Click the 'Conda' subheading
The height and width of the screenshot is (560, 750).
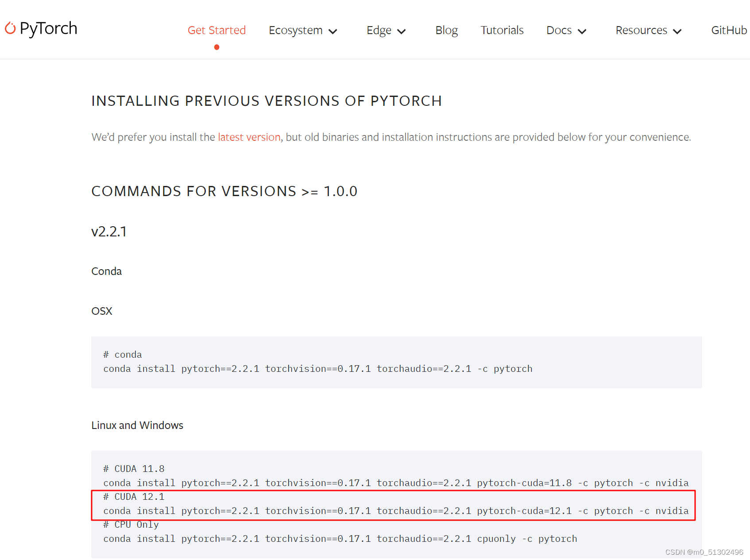tap(106, 271)
